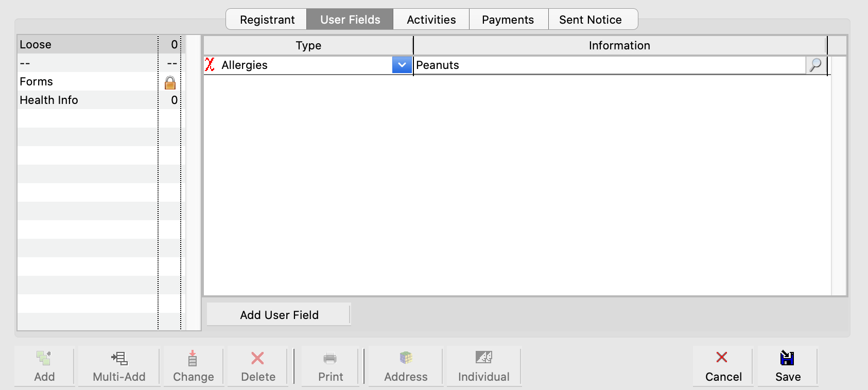This screenshot has width=868, height=390.
Task: Click the Individual toolbar button
Action: [483, 366]
